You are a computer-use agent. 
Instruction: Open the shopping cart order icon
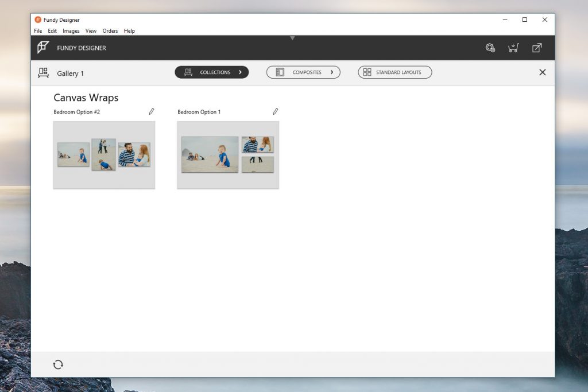pos(513,48)
